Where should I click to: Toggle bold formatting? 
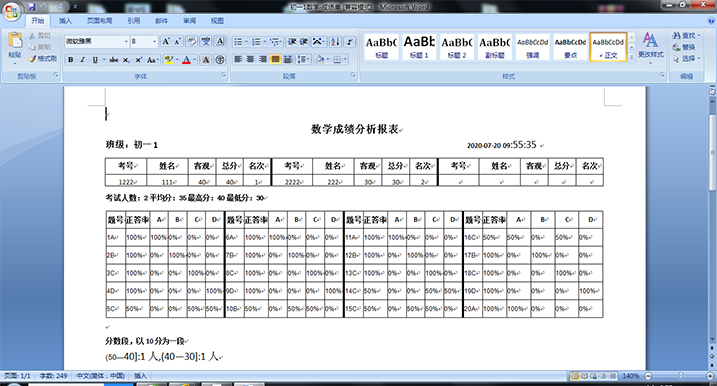tap(70, 59)
